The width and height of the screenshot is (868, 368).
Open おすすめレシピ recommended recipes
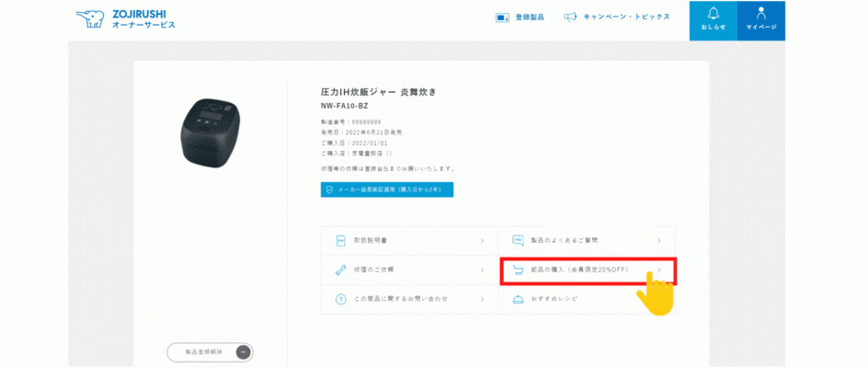coord(587,299)
